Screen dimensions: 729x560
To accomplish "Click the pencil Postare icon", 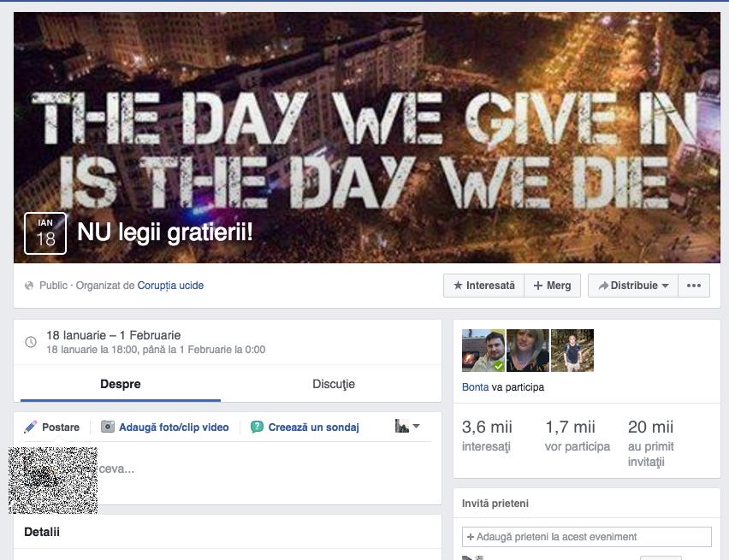I will click(30, 427).
